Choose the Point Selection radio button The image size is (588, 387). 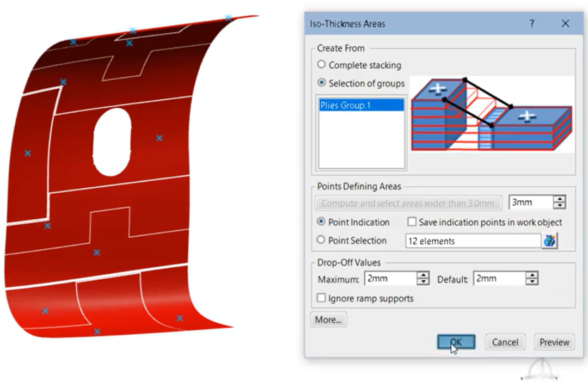pos(321,239)
